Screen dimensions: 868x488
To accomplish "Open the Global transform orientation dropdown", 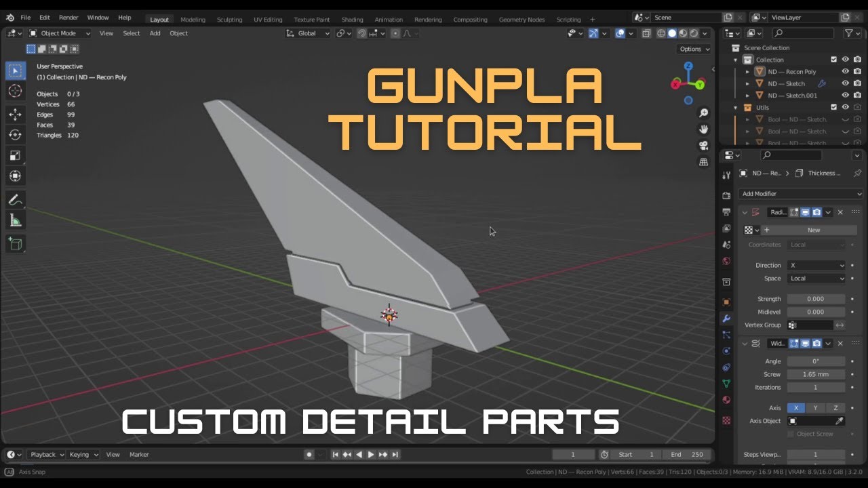I will 308,33.
